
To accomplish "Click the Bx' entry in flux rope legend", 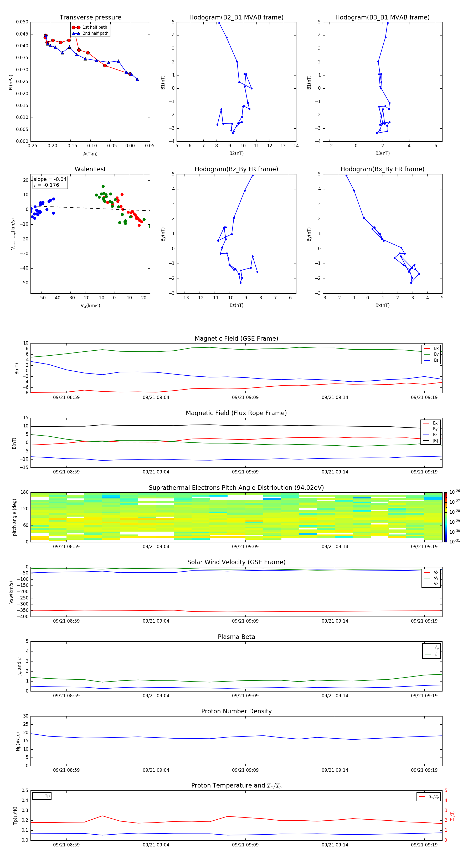I will [x=431, y=423].
